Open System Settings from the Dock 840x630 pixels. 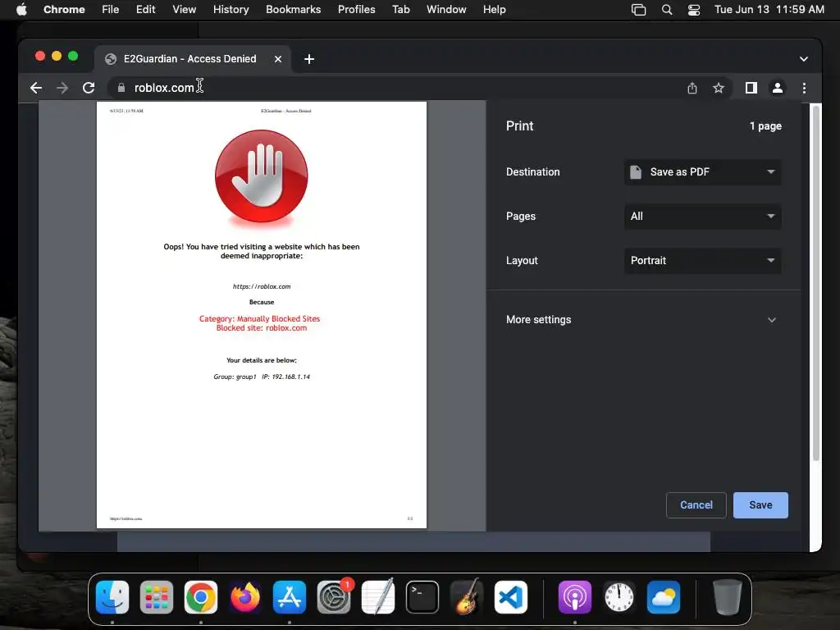tap(334, 597)
